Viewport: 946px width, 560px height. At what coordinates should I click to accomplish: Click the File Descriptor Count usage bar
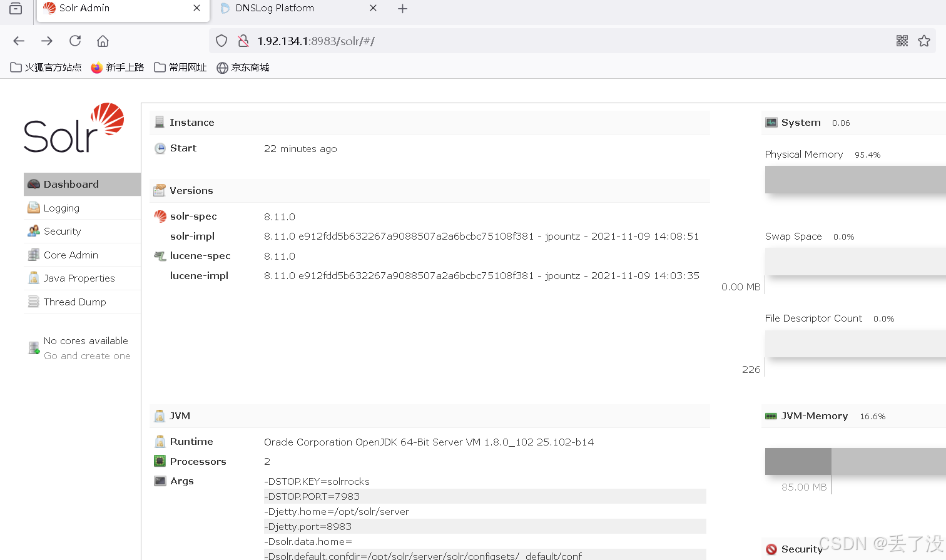(855, 344)
